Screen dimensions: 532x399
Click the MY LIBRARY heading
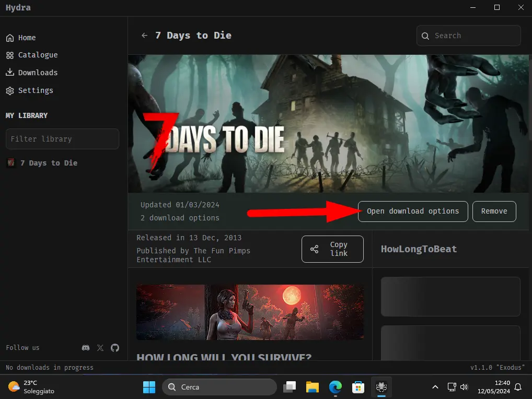(x=27, y=115)
